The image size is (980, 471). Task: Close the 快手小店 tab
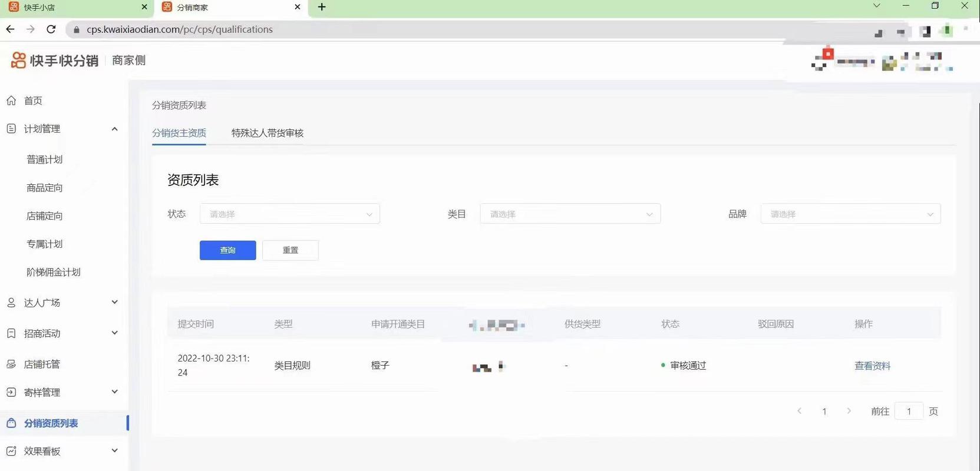tap(144, 7)
